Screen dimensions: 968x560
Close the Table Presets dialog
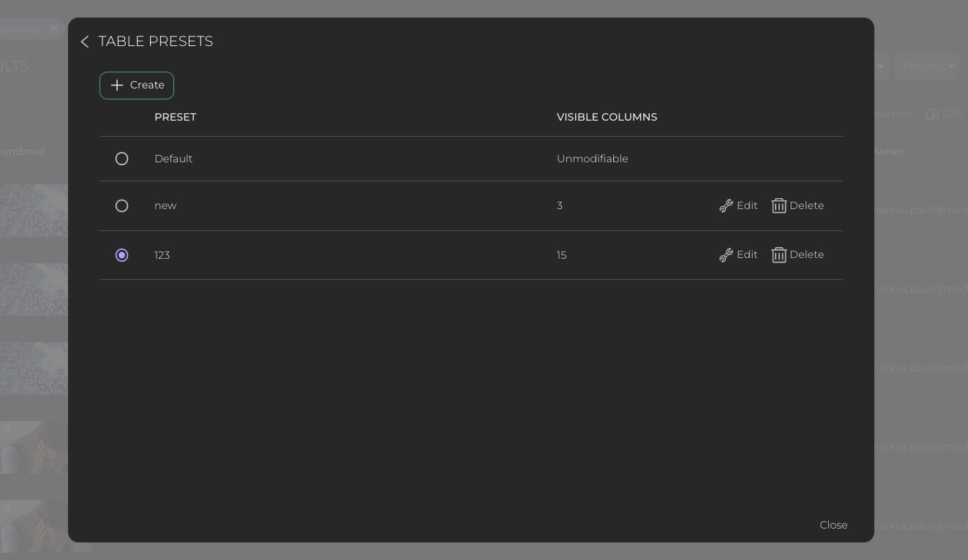[833, 525]
